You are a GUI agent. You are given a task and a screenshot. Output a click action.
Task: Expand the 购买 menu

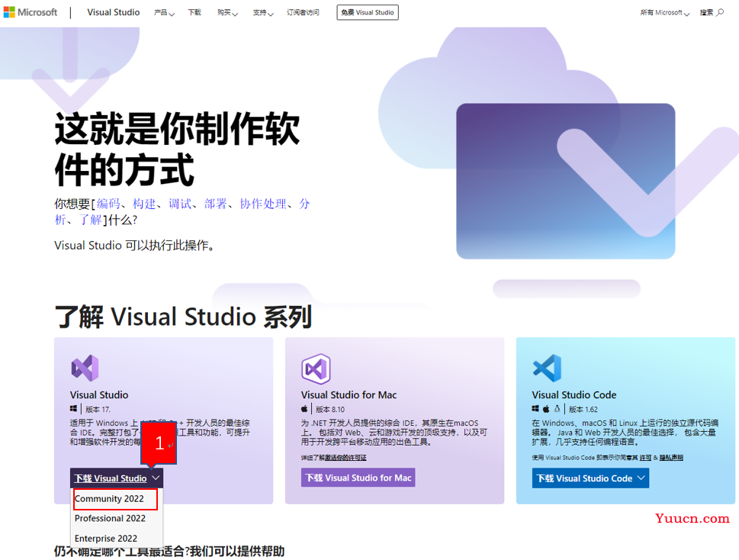click(227, 13)
